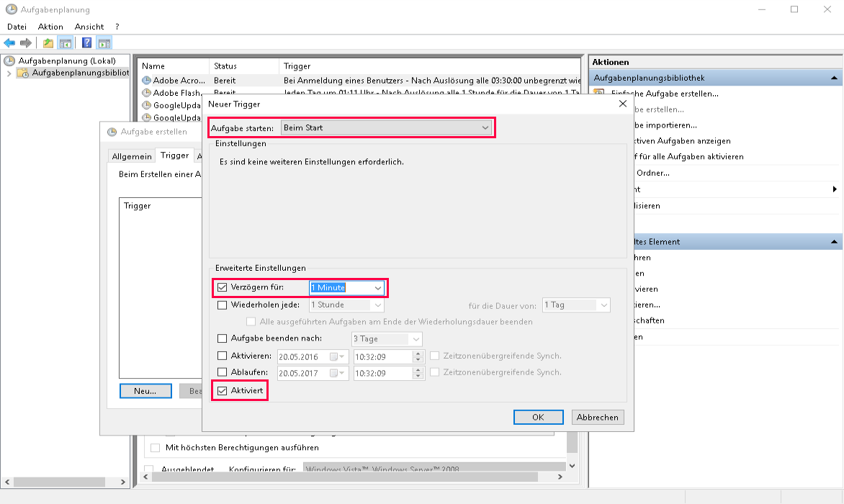Open the '1 Minute' delay dropdown
The image size is (844, 504).
pos(378,288)
